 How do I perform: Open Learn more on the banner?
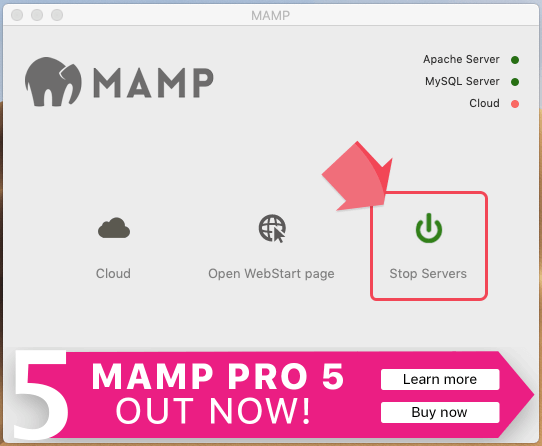tap(440, 379)
